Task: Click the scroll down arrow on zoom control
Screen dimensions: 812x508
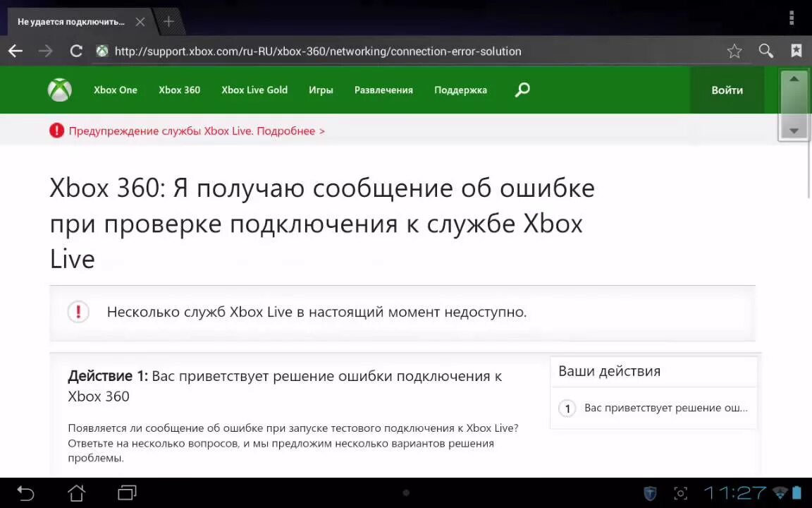Action: pos(794,131)
